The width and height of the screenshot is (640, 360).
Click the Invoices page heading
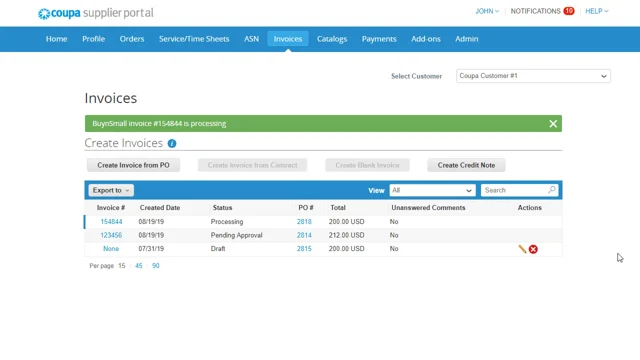point(111,98)
